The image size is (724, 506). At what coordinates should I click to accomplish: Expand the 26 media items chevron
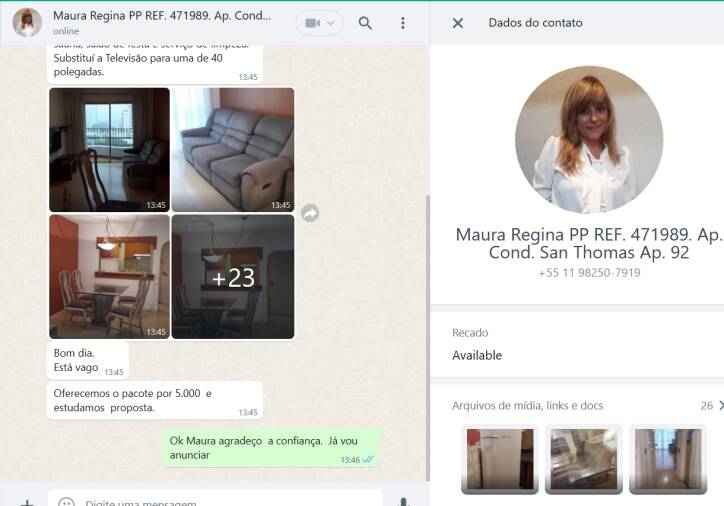pyautogui.click(x=720, y=406)
